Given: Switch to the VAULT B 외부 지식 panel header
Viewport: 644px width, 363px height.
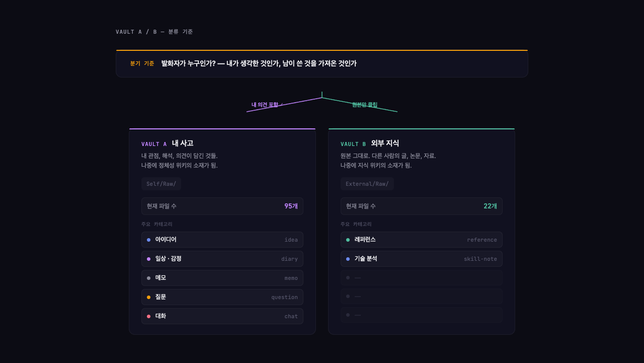Looking at the screenshot, I should [369, 143].
